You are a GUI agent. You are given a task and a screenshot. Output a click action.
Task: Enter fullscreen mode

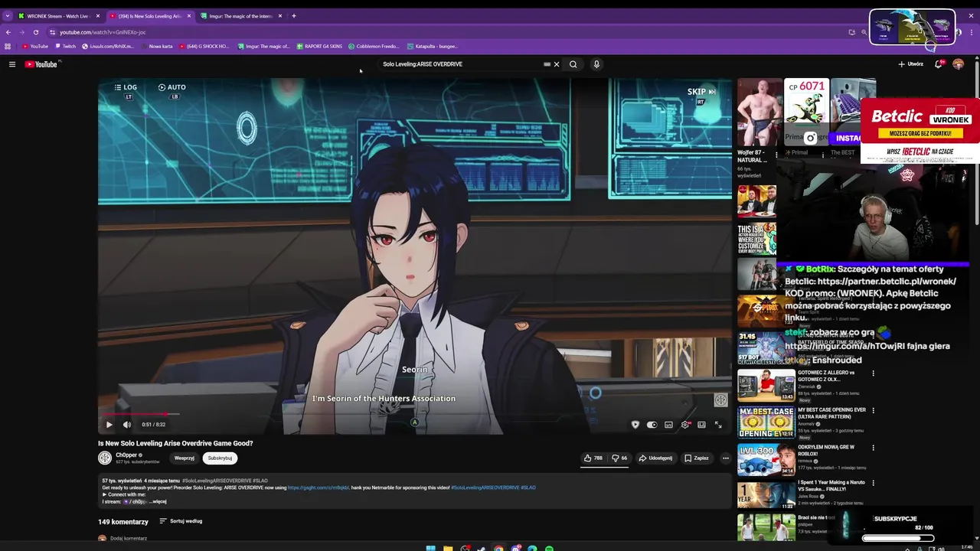[x=718, y=425]
